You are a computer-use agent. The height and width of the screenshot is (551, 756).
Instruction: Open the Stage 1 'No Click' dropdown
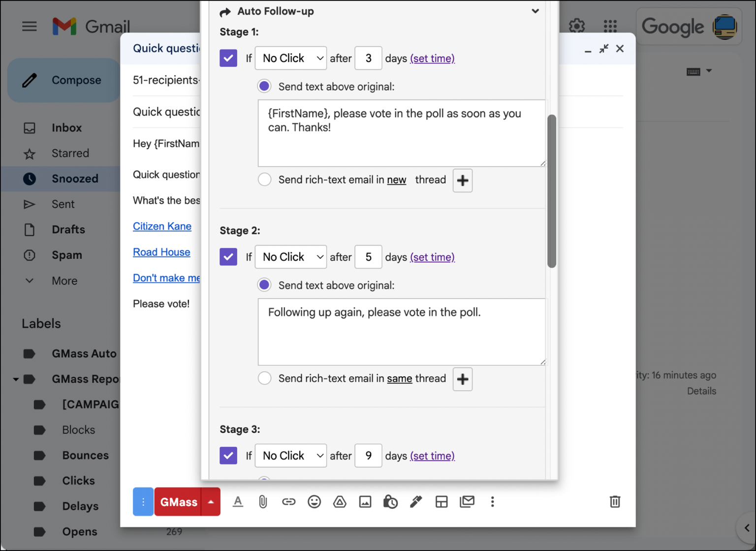point(290,58)
